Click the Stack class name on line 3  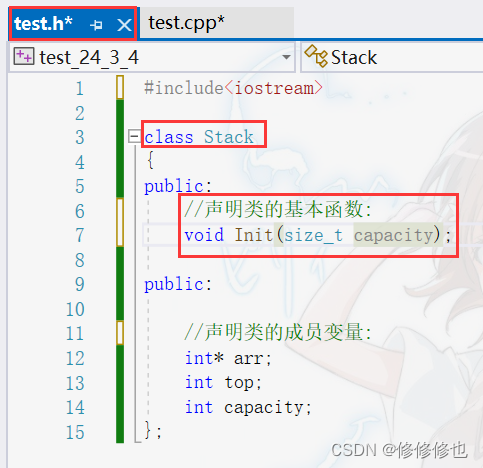229,137
